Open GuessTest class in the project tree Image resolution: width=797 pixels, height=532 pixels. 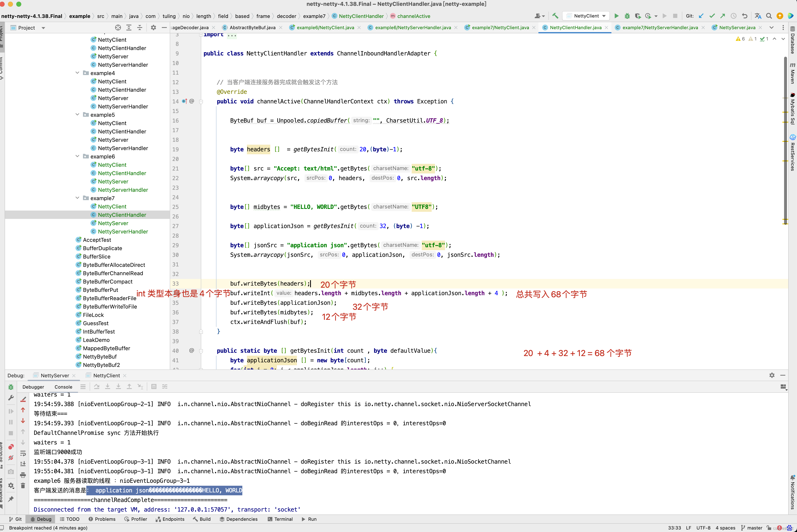tap(96, 323)
